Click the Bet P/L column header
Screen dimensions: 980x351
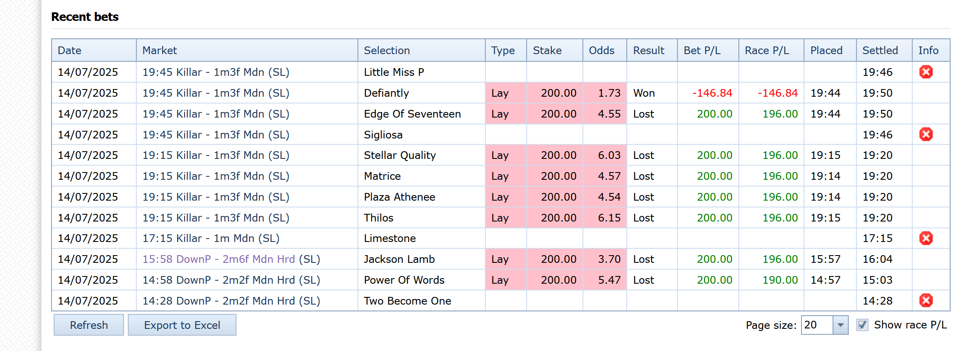702,50
